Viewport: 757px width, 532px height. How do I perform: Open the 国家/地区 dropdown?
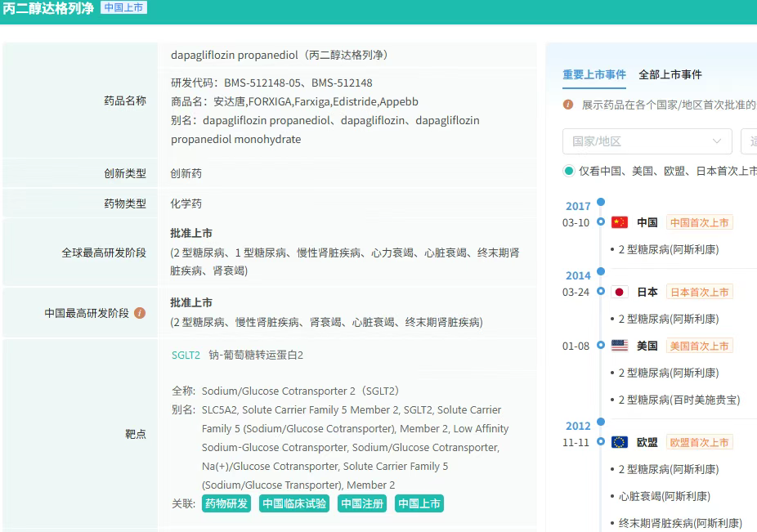pyautogui.click(x=647, y=141)
